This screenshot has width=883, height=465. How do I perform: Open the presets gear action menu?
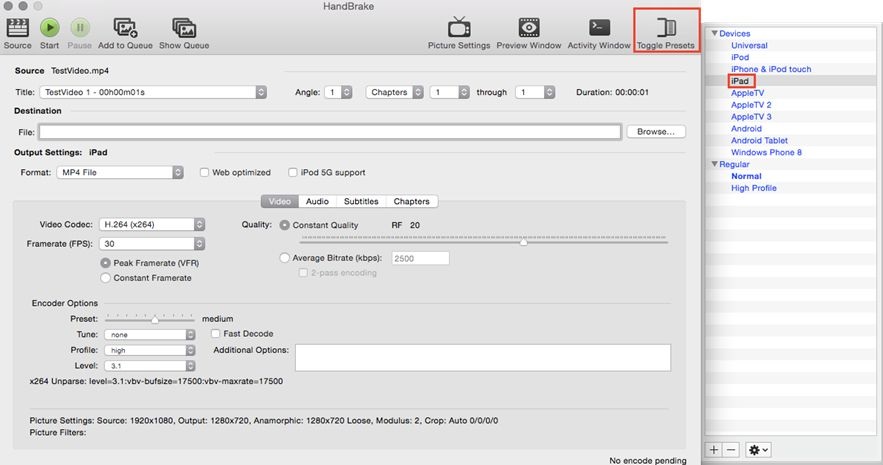tap(758, 449)
